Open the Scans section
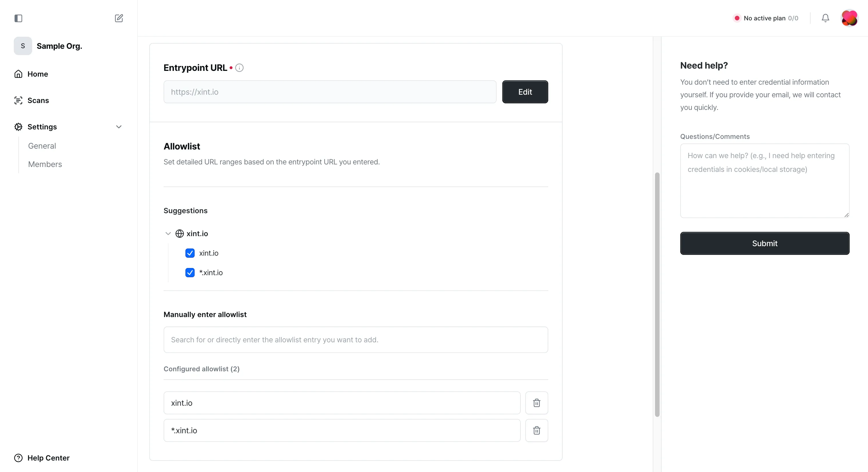Image resolution: width=868 pixels, height=472 pixels. (38, 100)
